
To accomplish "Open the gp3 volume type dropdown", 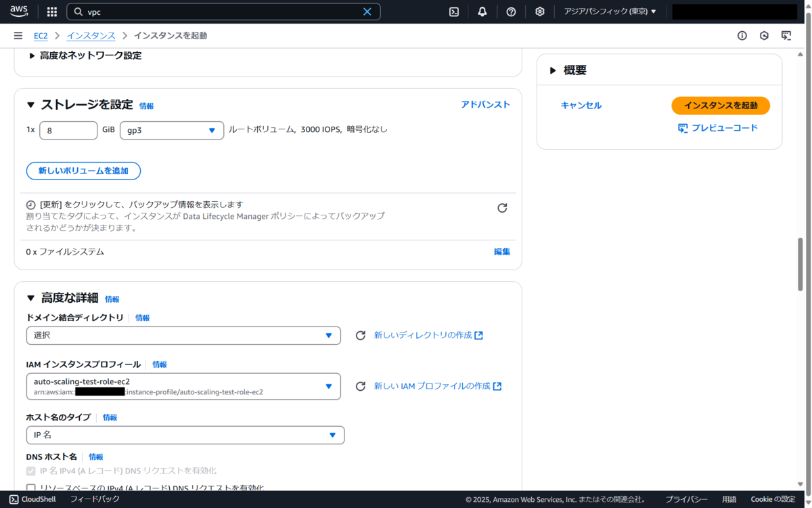I will (172, 130).
